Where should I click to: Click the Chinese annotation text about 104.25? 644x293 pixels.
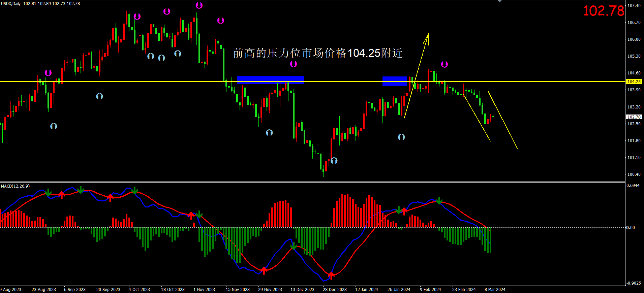point(318,53)
